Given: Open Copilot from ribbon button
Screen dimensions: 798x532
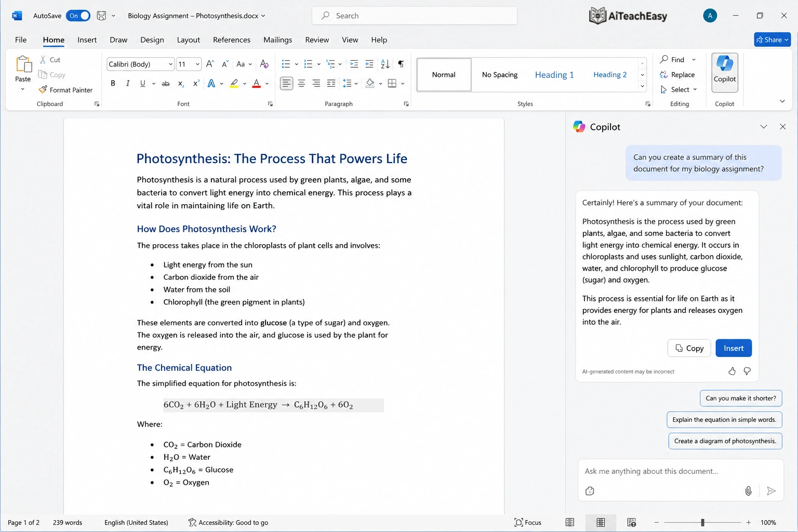Looking at the screenshot, I should (725, 73).
